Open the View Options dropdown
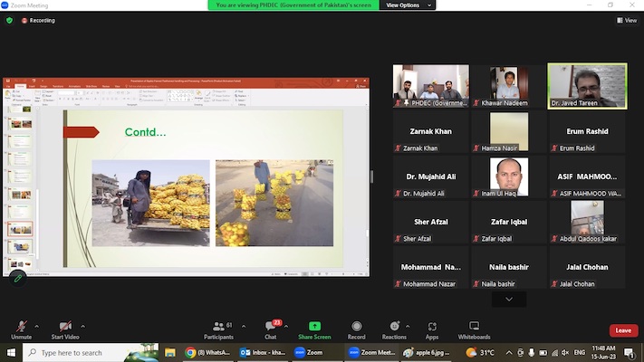The height and width of the screenshot is (362, 644). coord(407,5)
